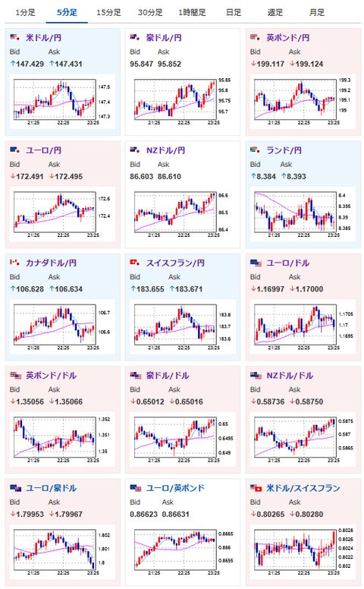Select the 月足 monthly tab

(x=317, y=12)
